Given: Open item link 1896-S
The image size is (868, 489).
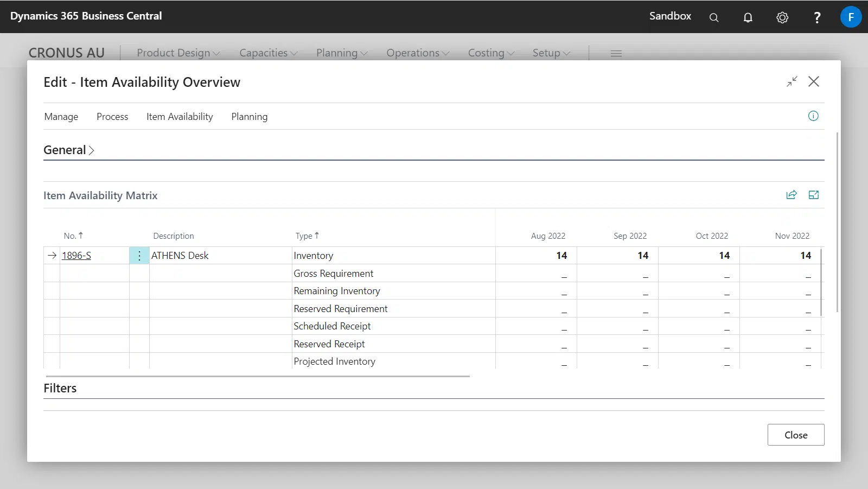Looking at the screenshot, I should (76, 256).
